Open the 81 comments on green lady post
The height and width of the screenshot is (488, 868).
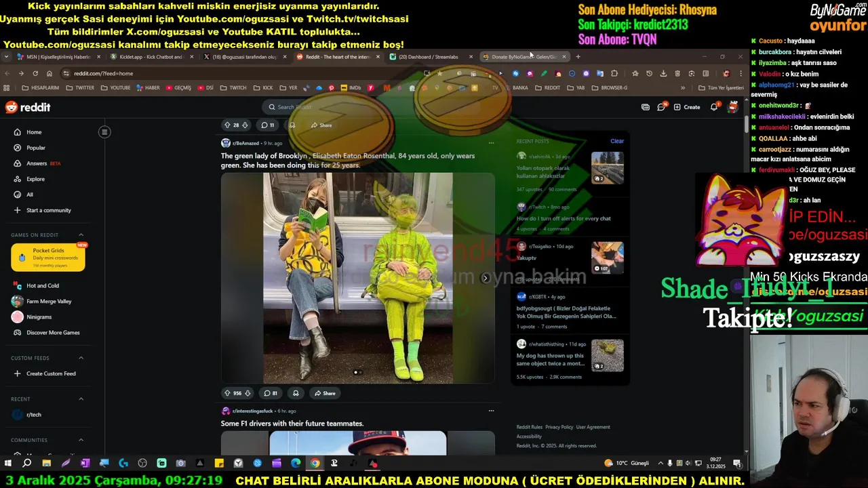pos(271,393)
